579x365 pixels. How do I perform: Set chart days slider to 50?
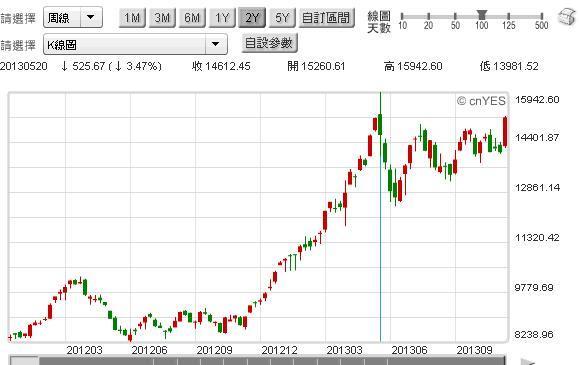point(455,16)
